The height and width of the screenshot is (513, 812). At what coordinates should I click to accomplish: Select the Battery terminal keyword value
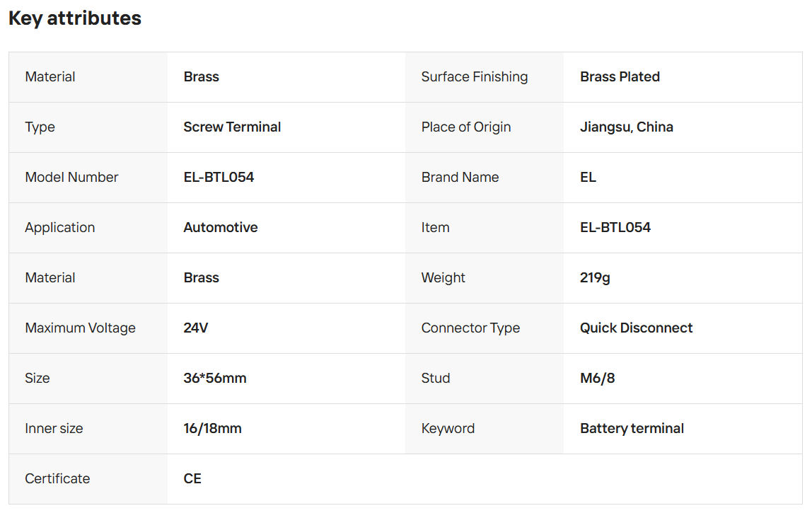click(632, 429)
